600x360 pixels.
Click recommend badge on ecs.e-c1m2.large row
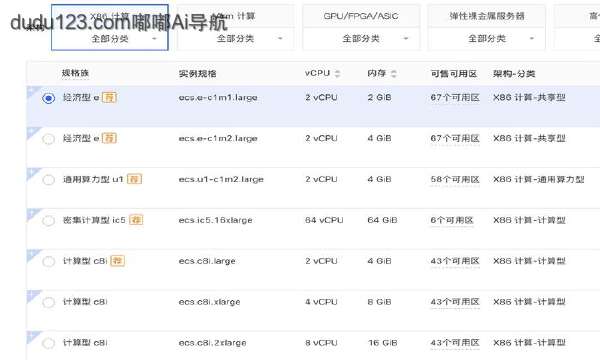pos(109,138)
